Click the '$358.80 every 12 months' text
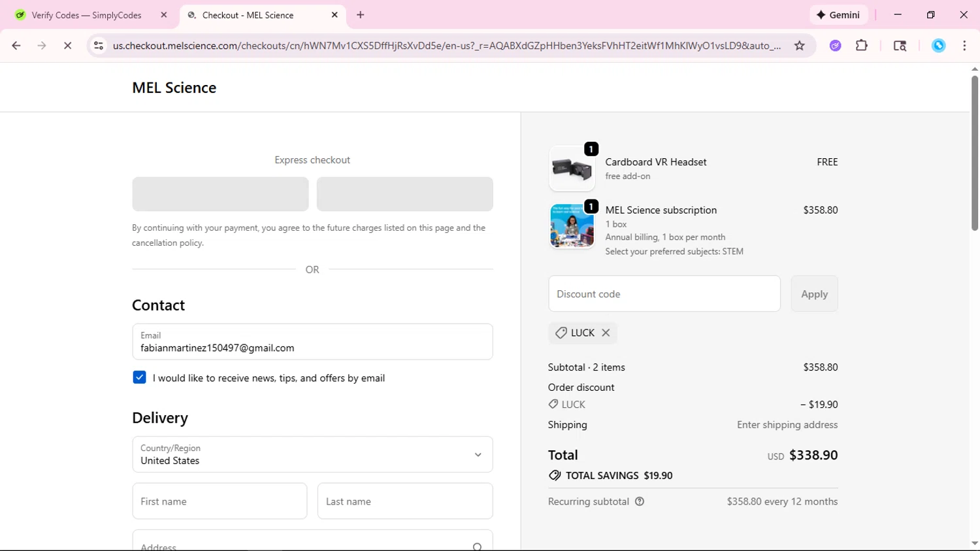 point(782,501)
